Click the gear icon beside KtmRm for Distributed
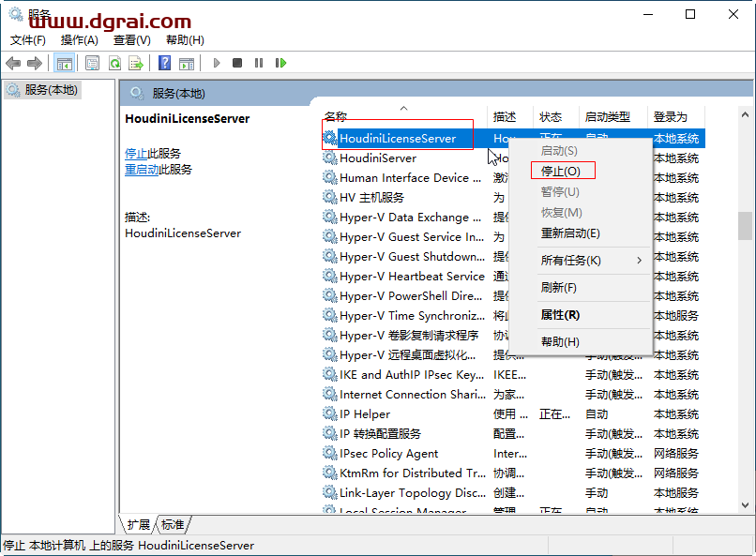 tap(330, 473)
